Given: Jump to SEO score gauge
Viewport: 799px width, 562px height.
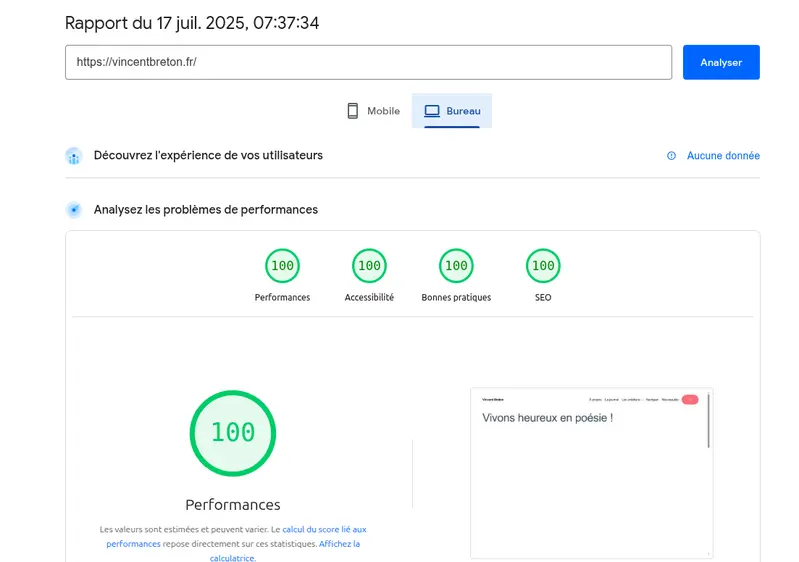Looking at the screenshot, I should tap(543, 265).
